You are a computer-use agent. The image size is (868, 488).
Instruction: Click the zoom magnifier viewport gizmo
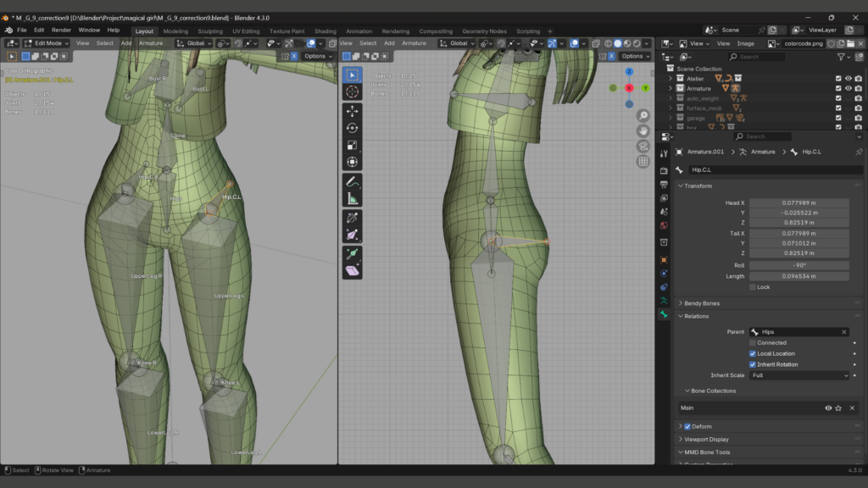click(x=643, y=116)
